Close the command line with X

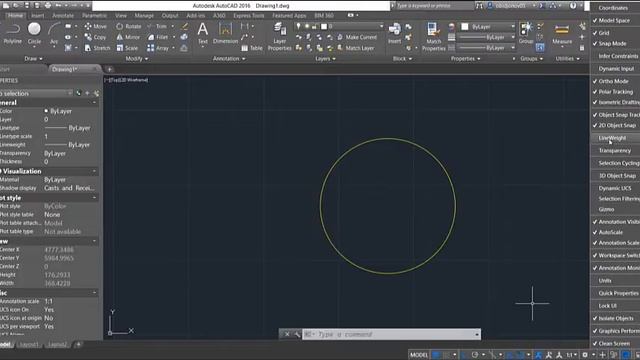(x=287, y=334)
